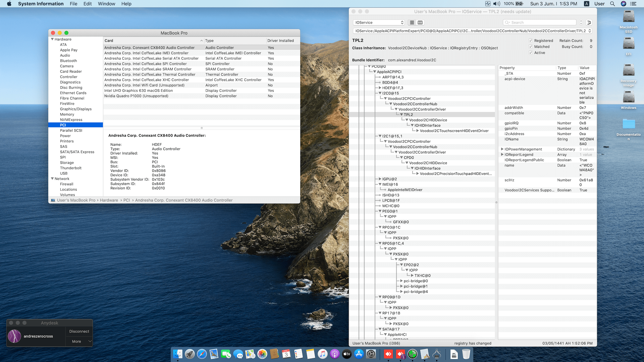The image size is (644, 362).
Task: Open the IOService plane dropdown
Action: point(379,22)
